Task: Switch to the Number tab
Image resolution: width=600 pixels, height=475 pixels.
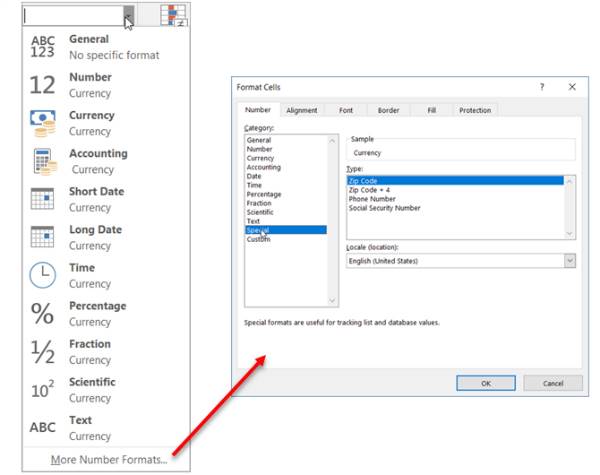Action: coord(258,110)
